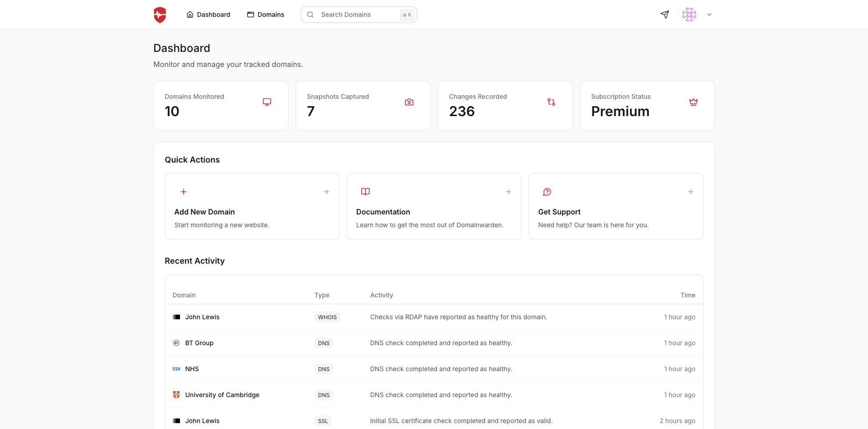Open the Add New Domain action
Image resolution: width=868 pixels, height=429 pixels.
pos(252,206)
